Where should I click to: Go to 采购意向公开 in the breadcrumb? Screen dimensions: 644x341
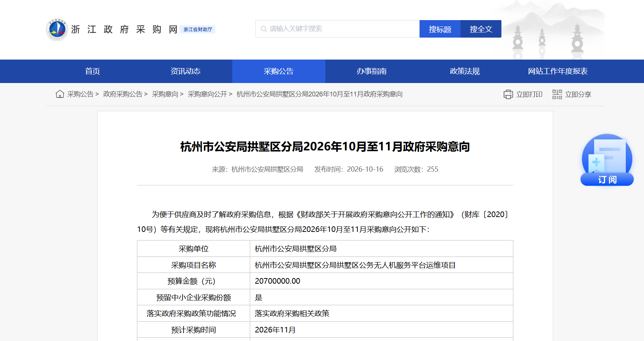pos(207,94)
